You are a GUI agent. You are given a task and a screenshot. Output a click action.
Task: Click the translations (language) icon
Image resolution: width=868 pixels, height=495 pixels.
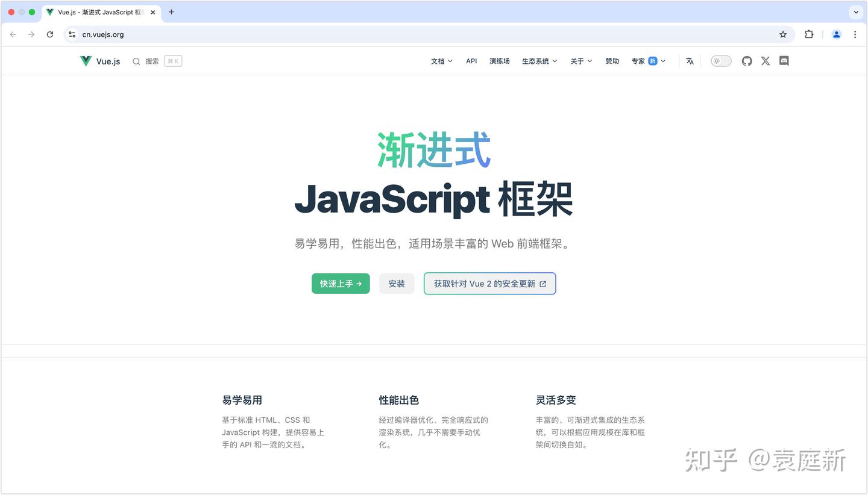(690, 61)
